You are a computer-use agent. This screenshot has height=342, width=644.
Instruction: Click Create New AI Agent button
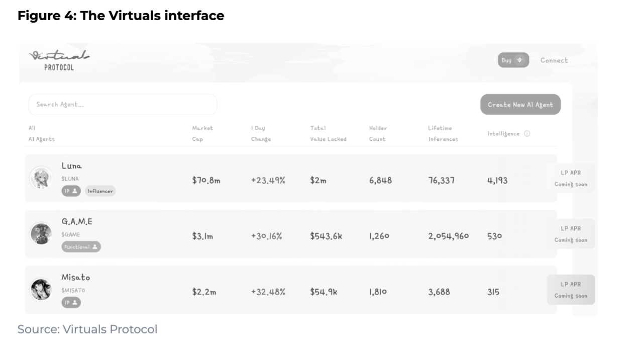(520, 105)
